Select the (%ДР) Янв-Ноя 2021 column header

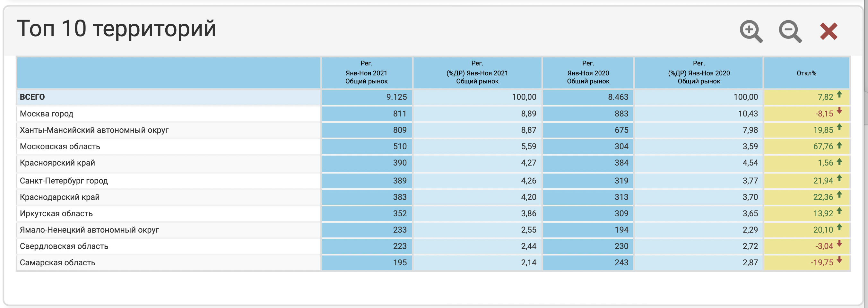477,73
